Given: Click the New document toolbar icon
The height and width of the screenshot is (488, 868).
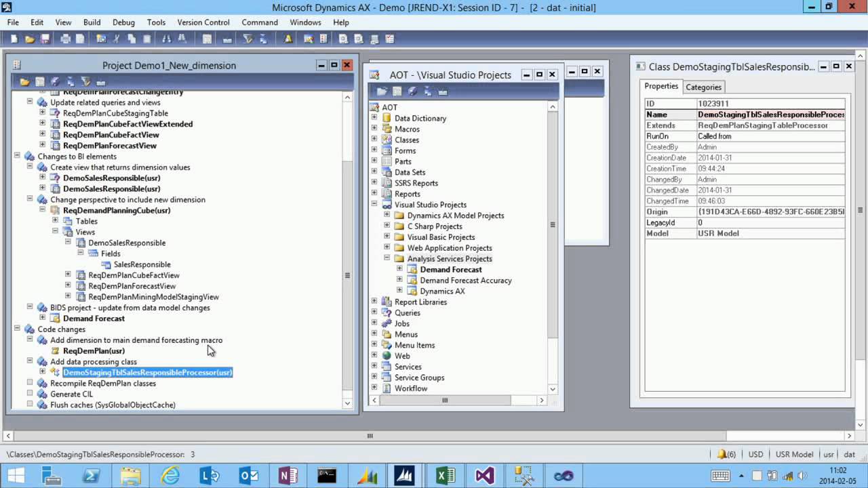Looking at the screenshot, I should click(x=14, y=39).
